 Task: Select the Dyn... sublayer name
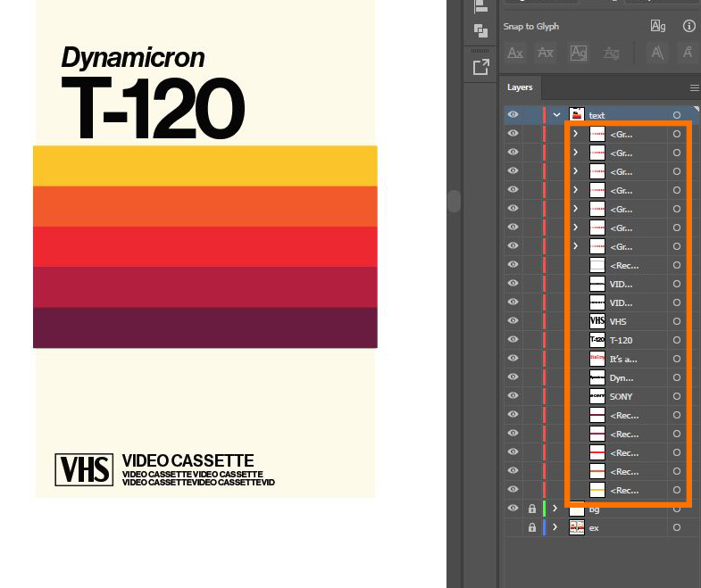[x=622, y=378]
